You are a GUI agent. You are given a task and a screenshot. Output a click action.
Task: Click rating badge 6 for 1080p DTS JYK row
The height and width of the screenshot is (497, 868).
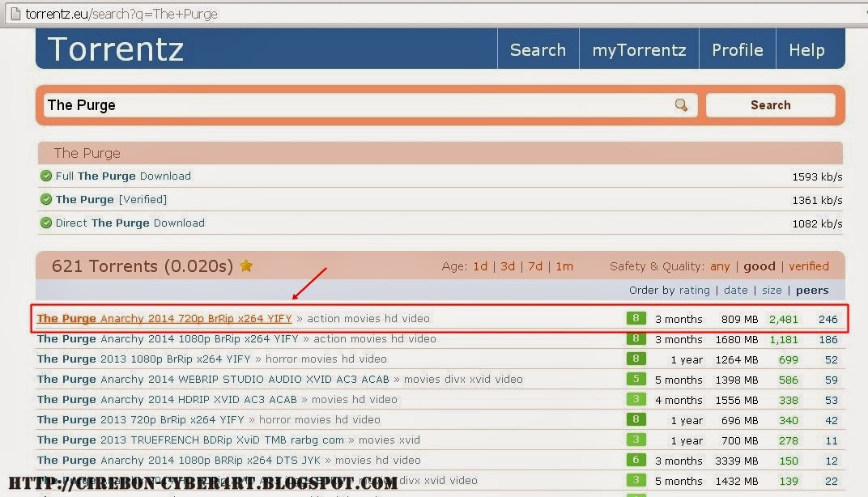[x=636, y=460]
